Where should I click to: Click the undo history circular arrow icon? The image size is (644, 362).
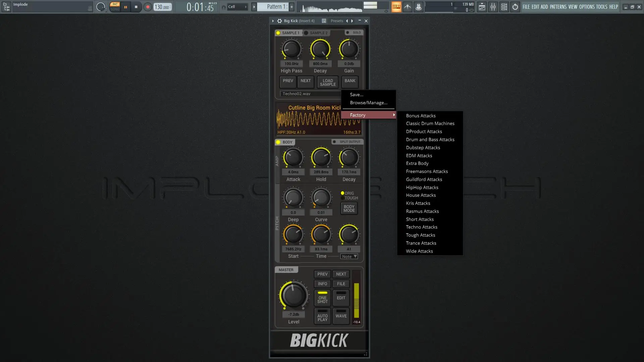tap(515, 7)
